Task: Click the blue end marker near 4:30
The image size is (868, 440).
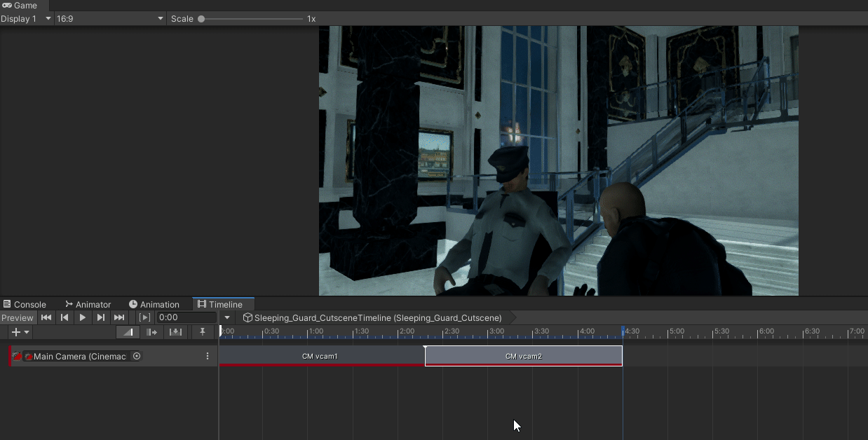Action: coord(623,331)
